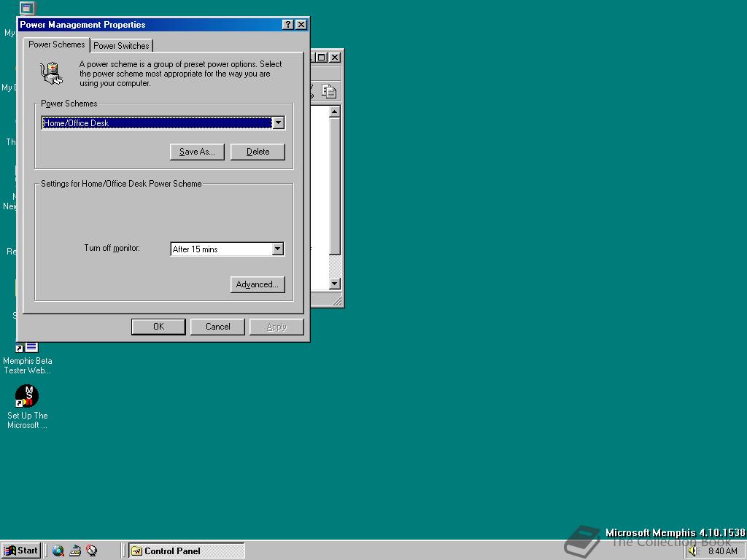747x560 pixels.
Task: Click the Delete scheme button
Action: 258,152
